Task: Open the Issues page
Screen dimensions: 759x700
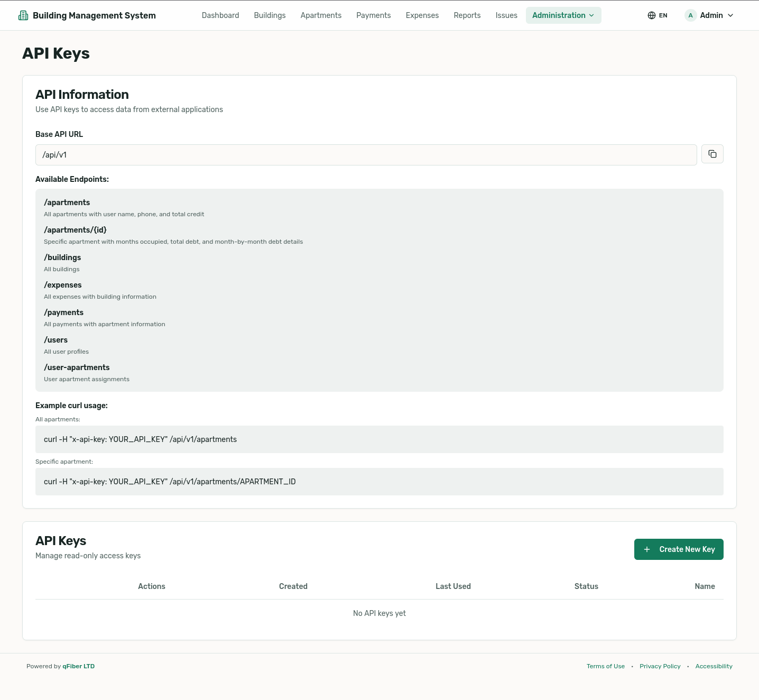Action: pos(506,15)
